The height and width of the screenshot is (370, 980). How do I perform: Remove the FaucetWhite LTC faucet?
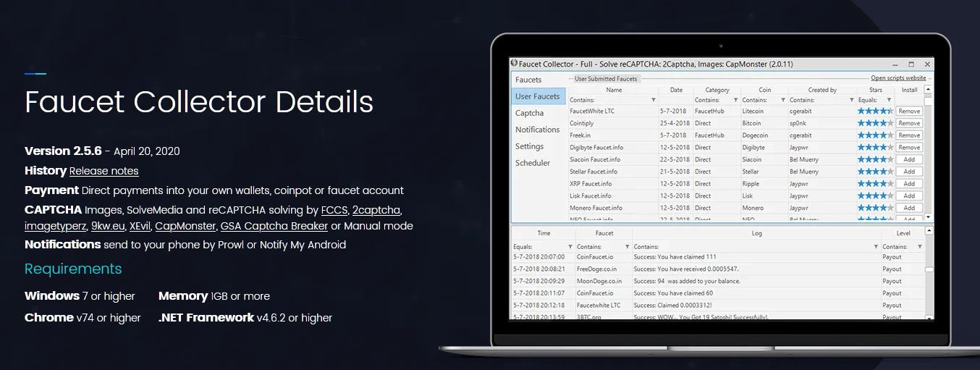tap(909, 112)
